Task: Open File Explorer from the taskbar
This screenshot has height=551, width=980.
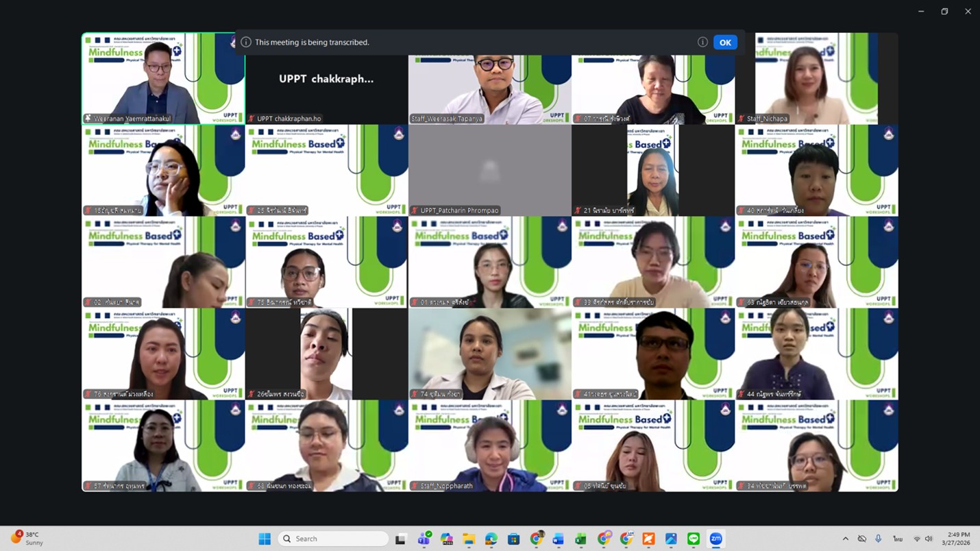Action: pos(469,539)
